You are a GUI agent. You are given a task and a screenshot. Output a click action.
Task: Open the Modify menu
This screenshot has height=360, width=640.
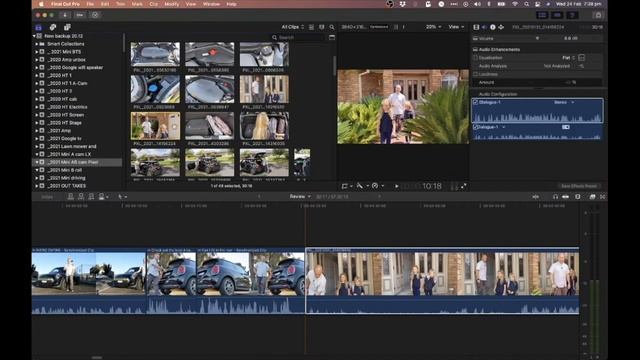click(171, 4)
